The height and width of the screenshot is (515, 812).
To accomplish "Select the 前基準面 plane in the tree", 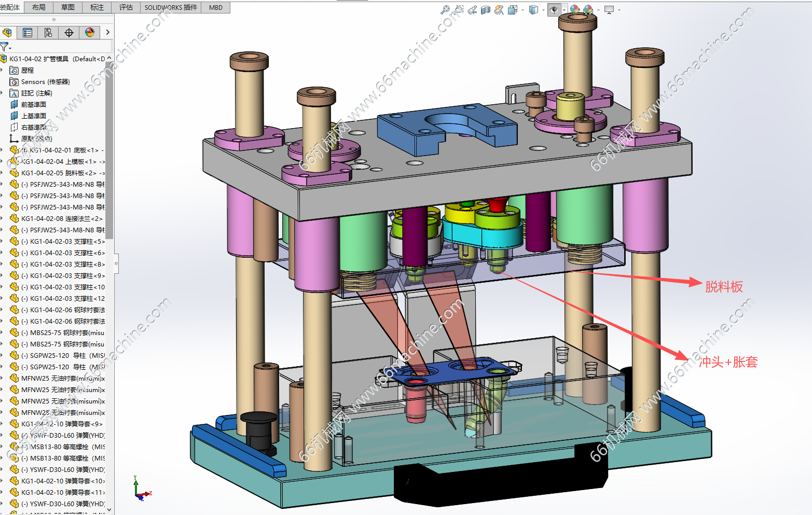I will (x=33, y=104).
